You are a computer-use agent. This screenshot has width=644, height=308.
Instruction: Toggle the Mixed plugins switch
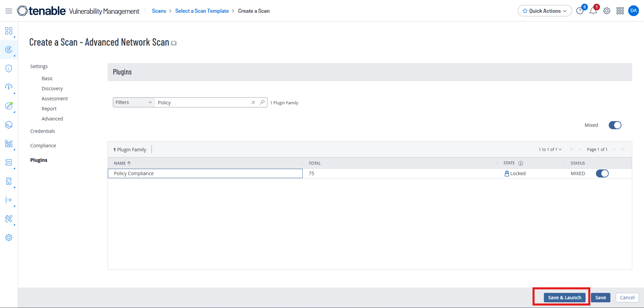pos(615,125)
